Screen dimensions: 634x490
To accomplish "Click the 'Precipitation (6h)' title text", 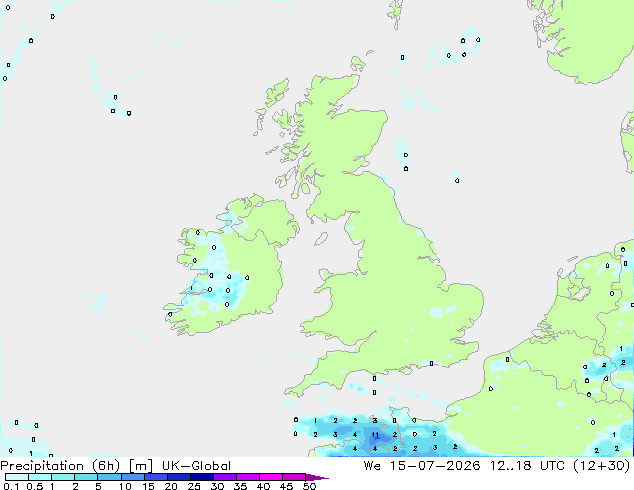I will pyautogui.click(x=60, y=466).
